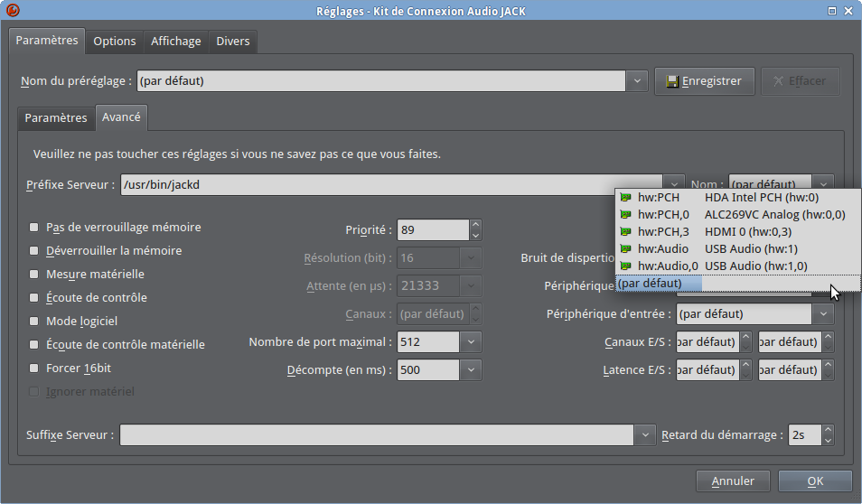
Task: Select (par défaut) in device list
Action: (x=737, y=283)
